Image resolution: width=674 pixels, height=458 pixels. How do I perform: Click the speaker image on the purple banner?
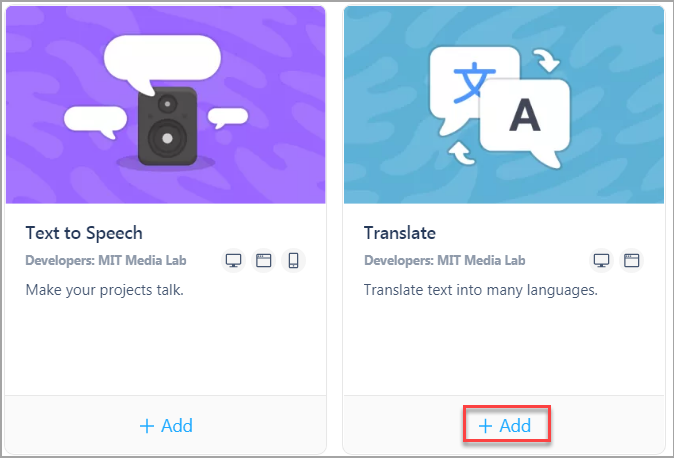(168, 126)
